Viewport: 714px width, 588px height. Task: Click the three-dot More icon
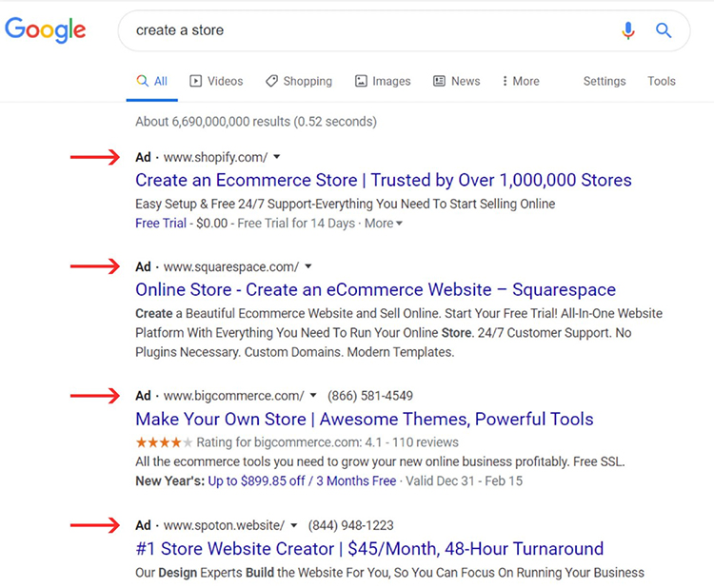(x=505, y=81)
